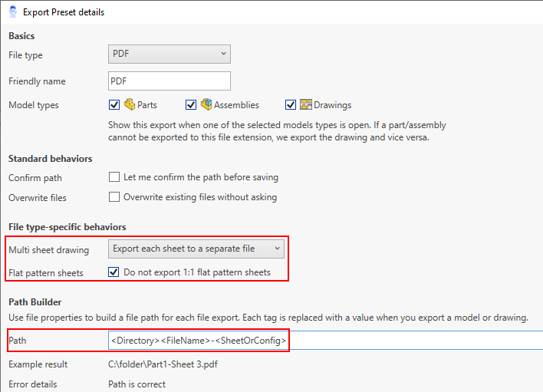This screenshot has width=543, height=392.
Task: Click the Example result path text
Action: point(159,364)
